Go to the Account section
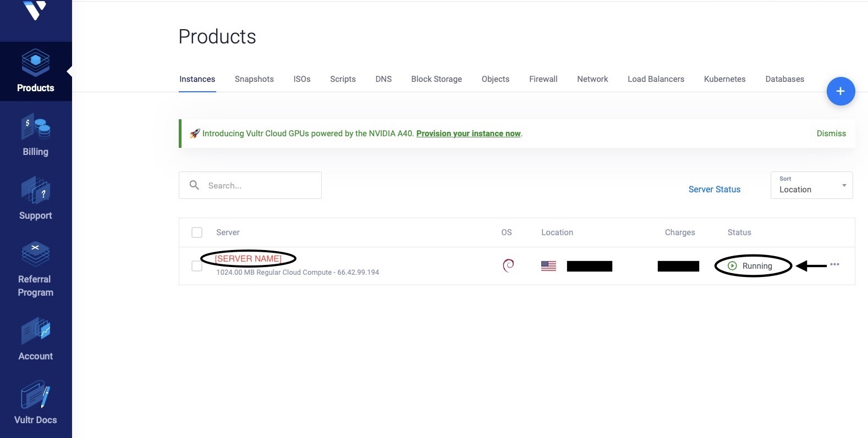Screen dimensions: 868x438 [36, 340]
